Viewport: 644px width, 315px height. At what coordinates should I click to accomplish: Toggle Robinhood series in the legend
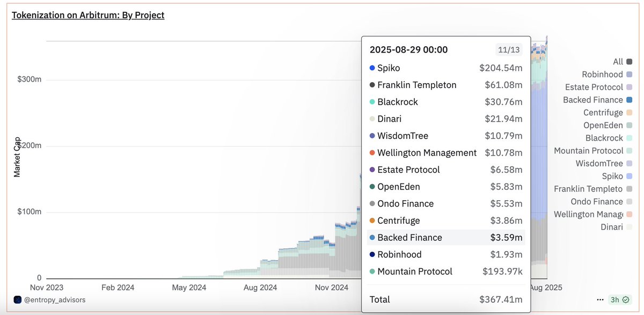coord(607,75)
